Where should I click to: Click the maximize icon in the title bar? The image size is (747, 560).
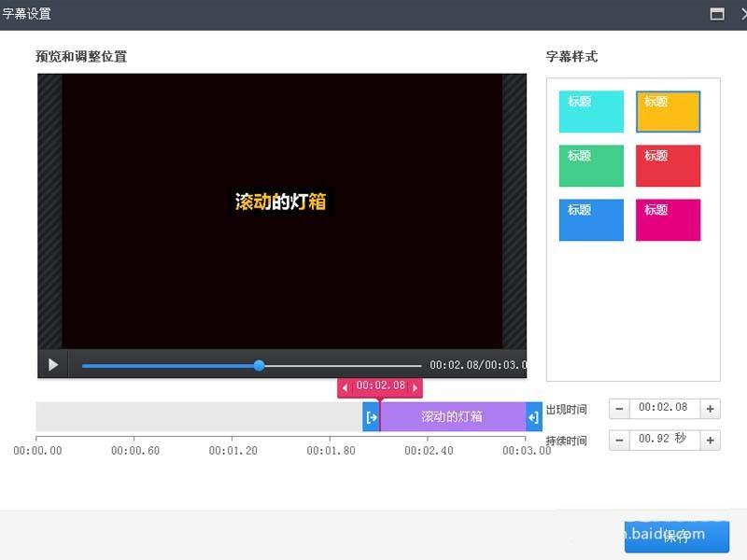coord(715,14)
